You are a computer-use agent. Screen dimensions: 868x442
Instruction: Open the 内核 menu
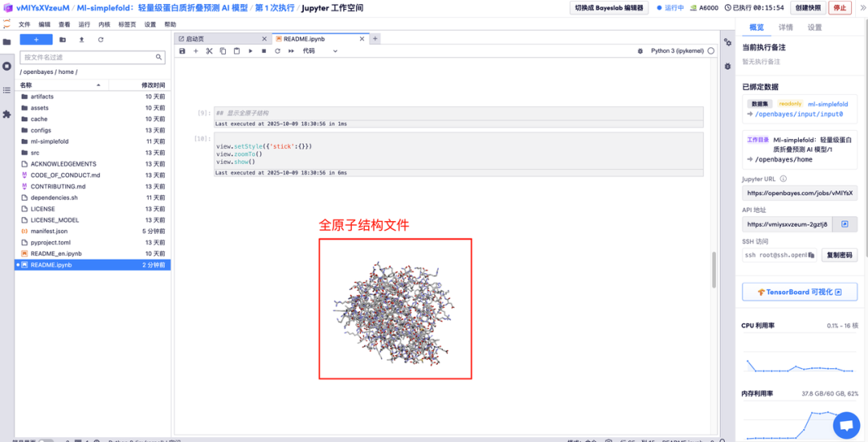(x=104, y=24)
